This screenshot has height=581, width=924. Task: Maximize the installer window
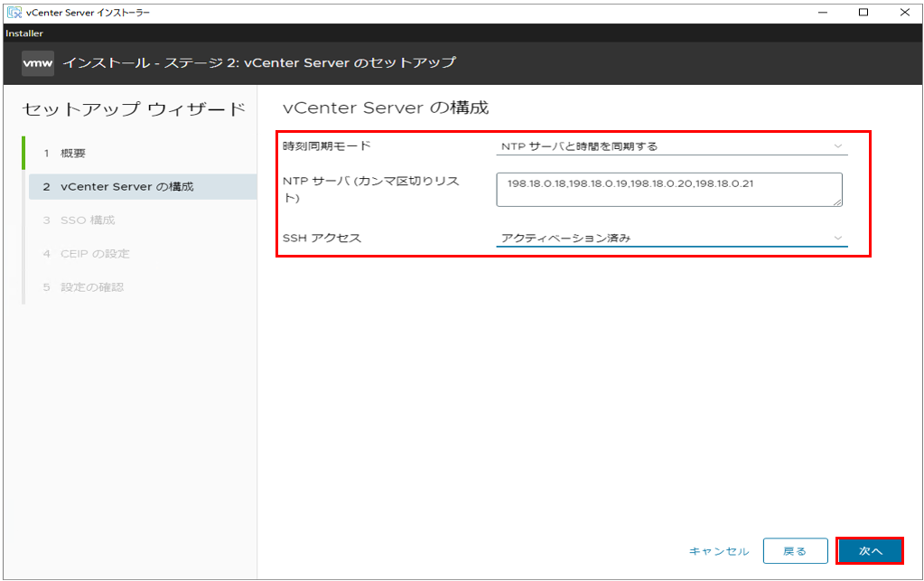863,13
